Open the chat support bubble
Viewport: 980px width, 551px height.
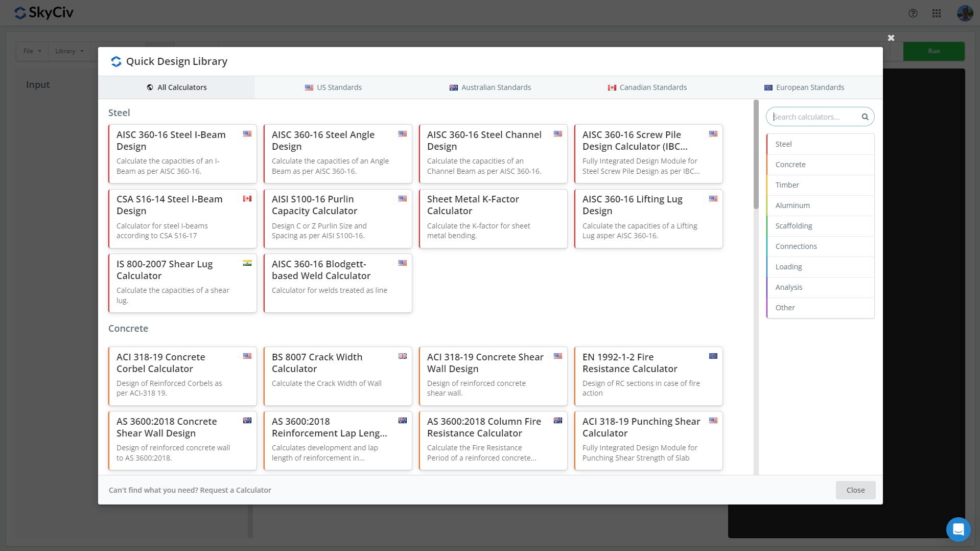[x=958, y=529]
